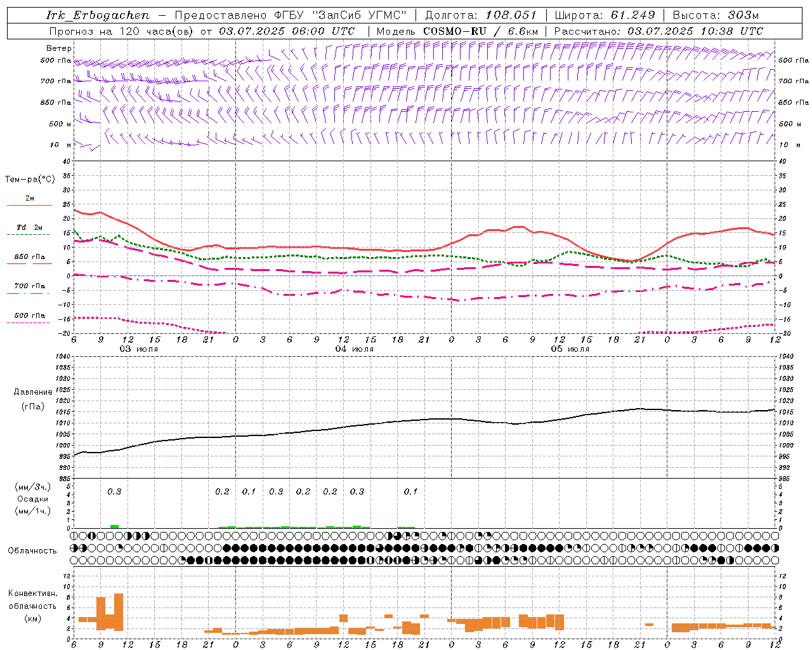
Task: Click the 500 м wind level label on left
Action: (x=61, y=124)
